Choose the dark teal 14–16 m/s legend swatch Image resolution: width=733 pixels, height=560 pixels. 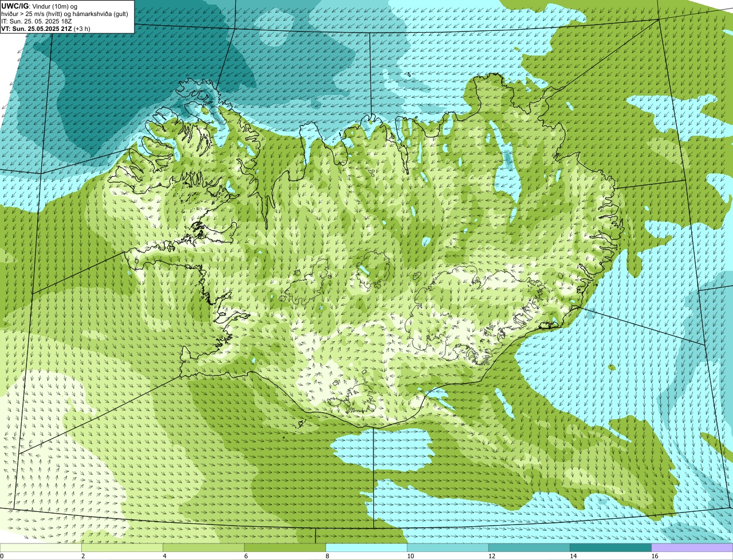(x=610, y=547)
